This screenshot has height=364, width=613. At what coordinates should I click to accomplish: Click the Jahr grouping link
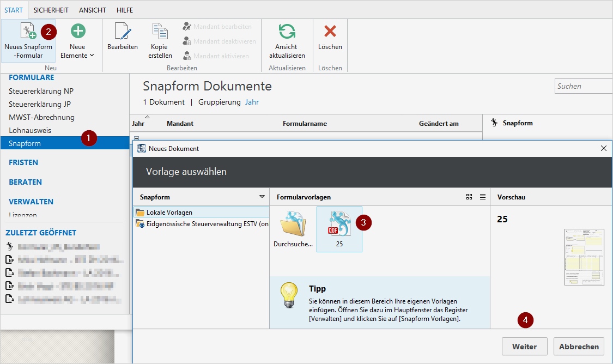point(252,102)
